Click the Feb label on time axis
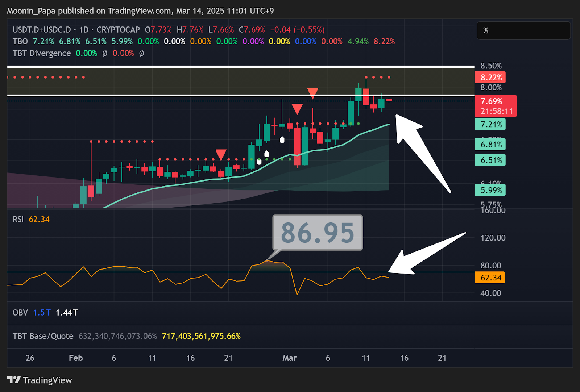580x392 pixels. 76,358
